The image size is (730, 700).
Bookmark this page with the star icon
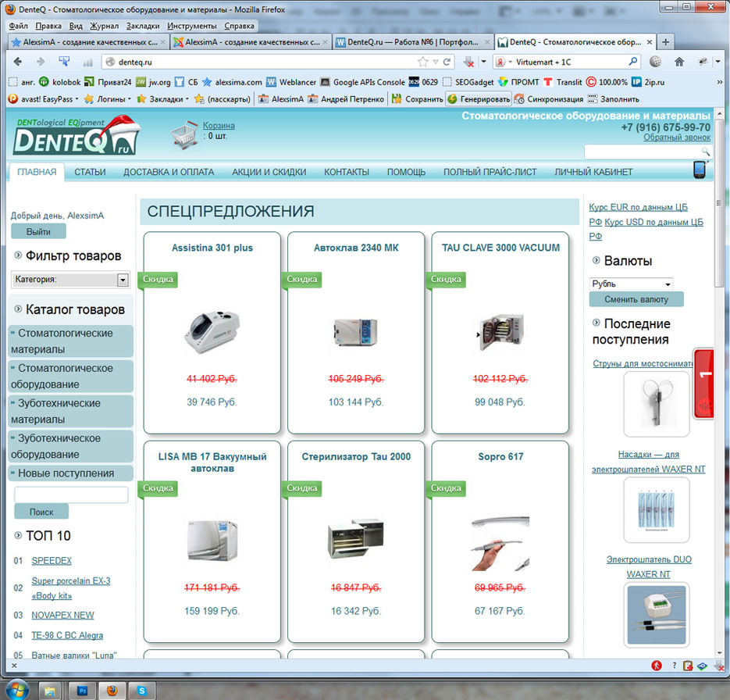tap(422, 62)
